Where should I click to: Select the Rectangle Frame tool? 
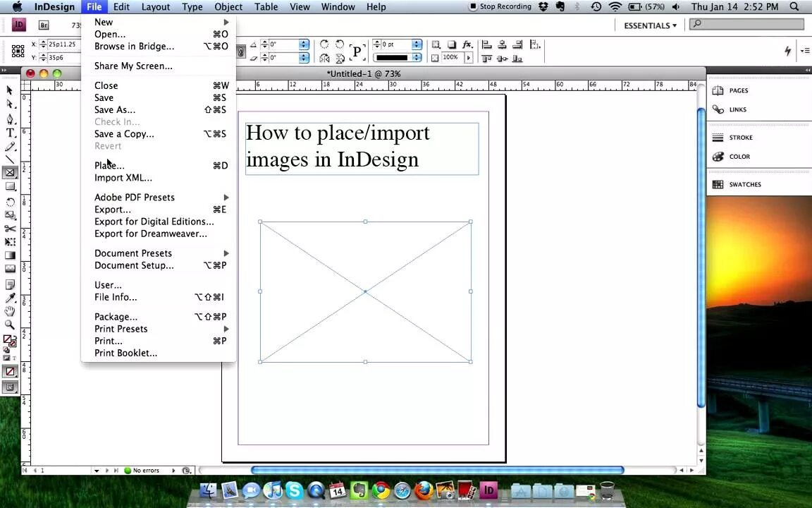10,173
